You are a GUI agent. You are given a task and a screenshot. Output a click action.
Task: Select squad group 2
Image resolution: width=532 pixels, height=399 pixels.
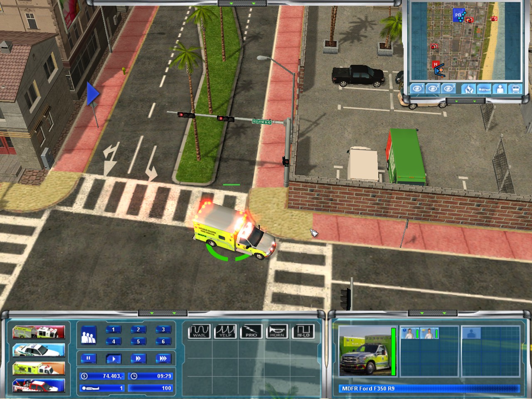pos(138,330)
